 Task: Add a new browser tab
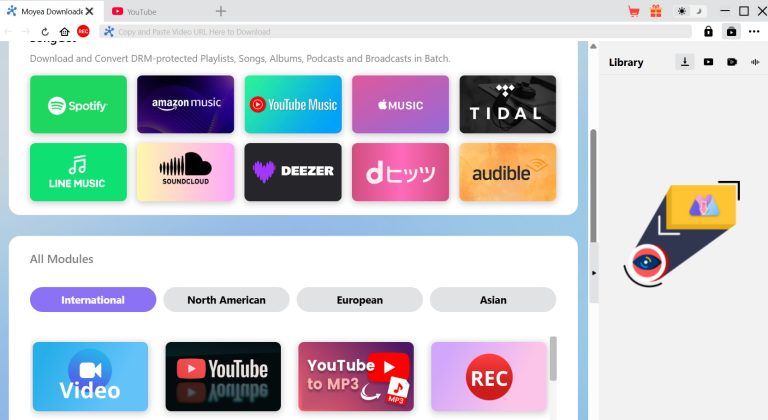coord(221,11)
